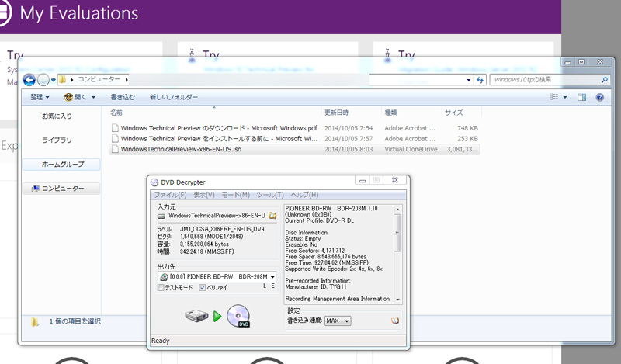
Task: Click Explorer's greyed forward arrow button
Action: pos(43,80)
